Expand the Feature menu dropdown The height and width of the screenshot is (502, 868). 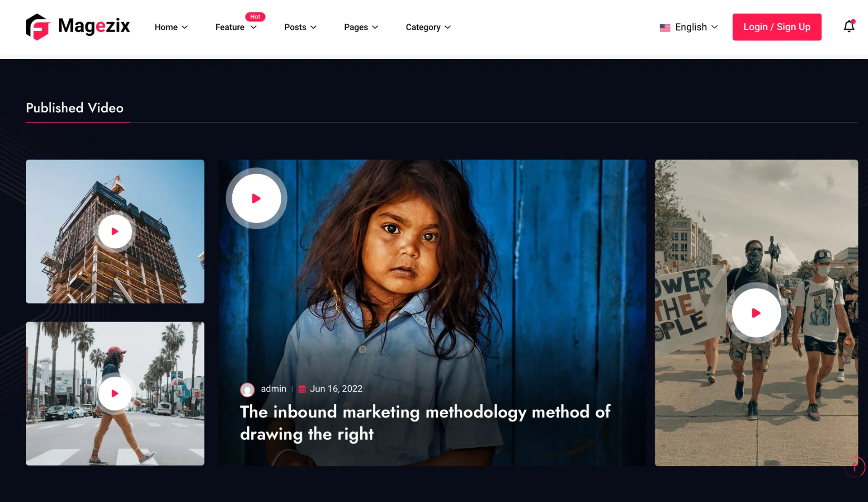[x=236, y=27]
